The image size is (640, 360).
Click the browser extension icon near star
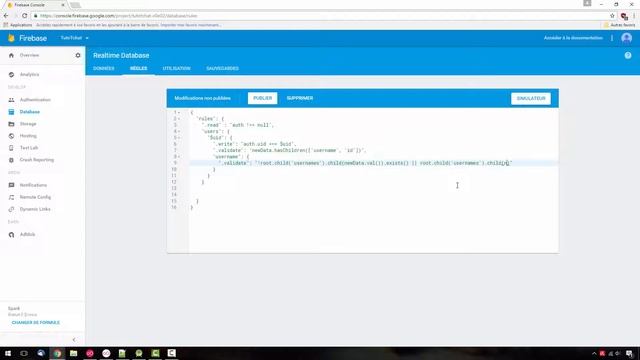[624, 16]
